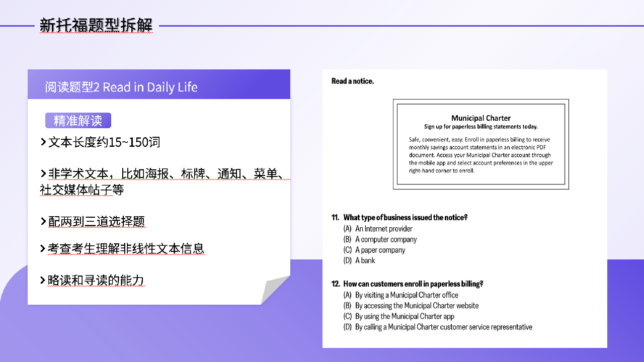Click the Municipal Charter notice heading
Screen dimensions: 644x362
(481, 118)
